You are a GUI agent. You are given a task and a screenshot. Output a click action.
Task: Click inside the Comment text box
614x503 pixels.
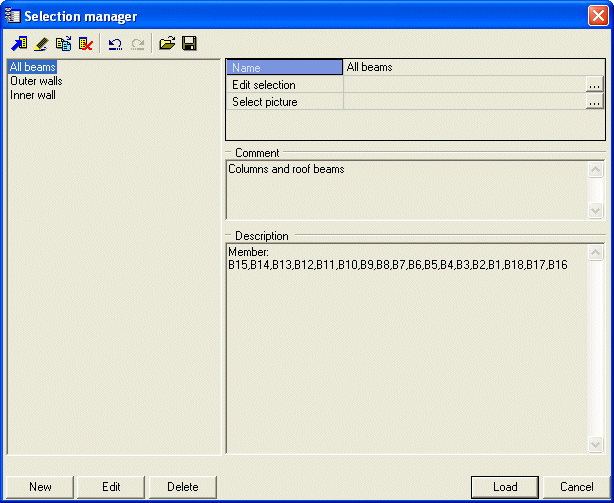[407, 190]
